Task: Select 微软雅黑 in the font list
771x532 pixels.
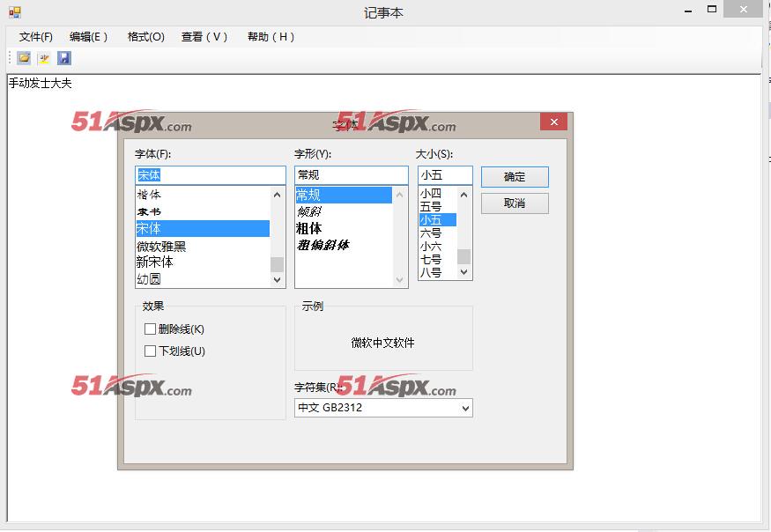Action: coord(203,246)
